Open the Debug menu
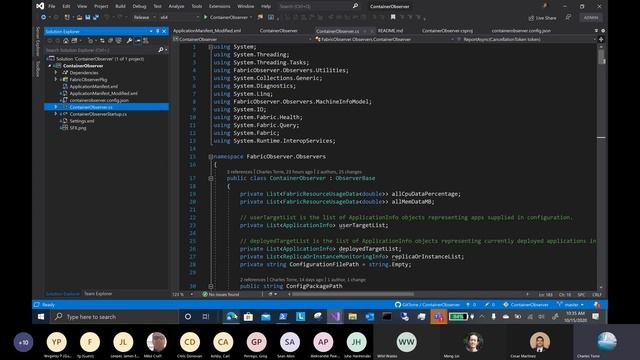Viewport: 640px width, 360px height. point(139,7)
